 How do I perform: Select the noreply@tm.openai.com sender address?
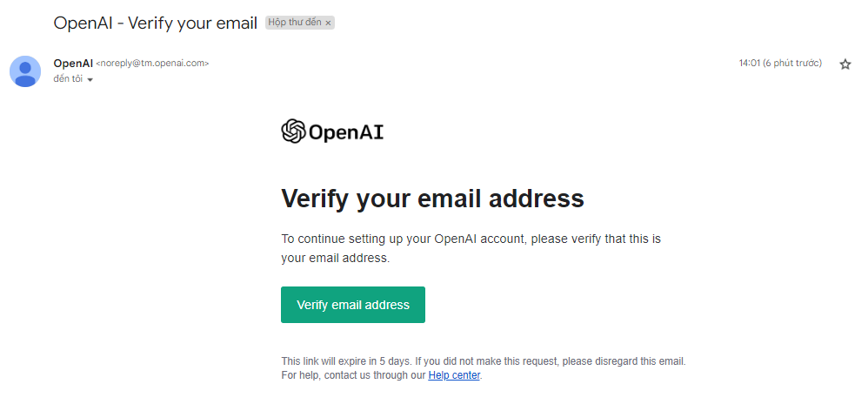point(152,64)
